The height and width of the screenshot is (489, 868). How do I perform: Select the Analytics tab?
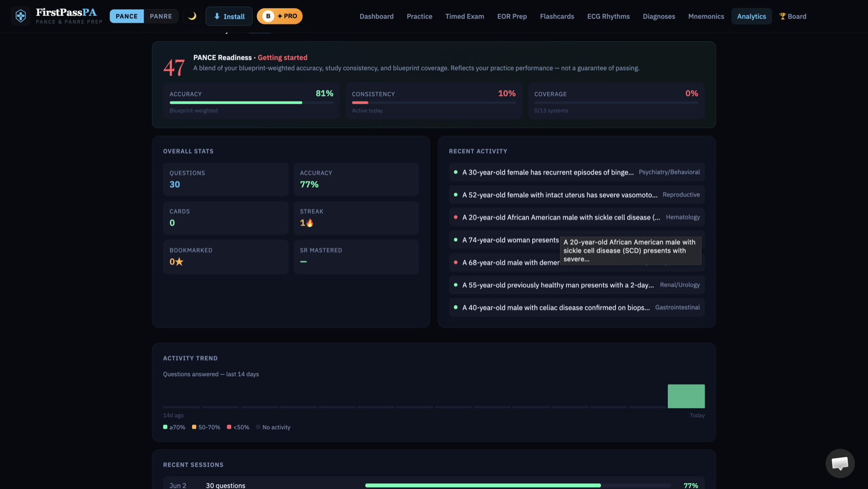click(x=751, y=16)
